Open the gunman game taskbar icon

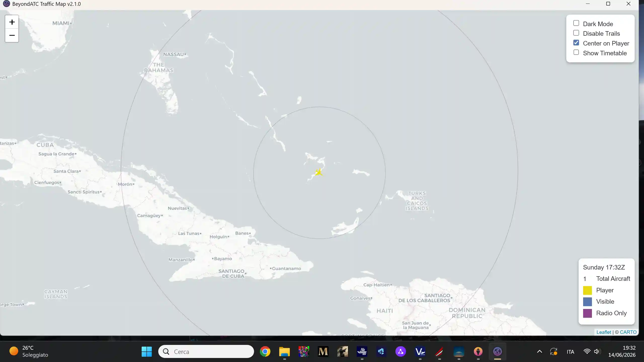[343, 351]
